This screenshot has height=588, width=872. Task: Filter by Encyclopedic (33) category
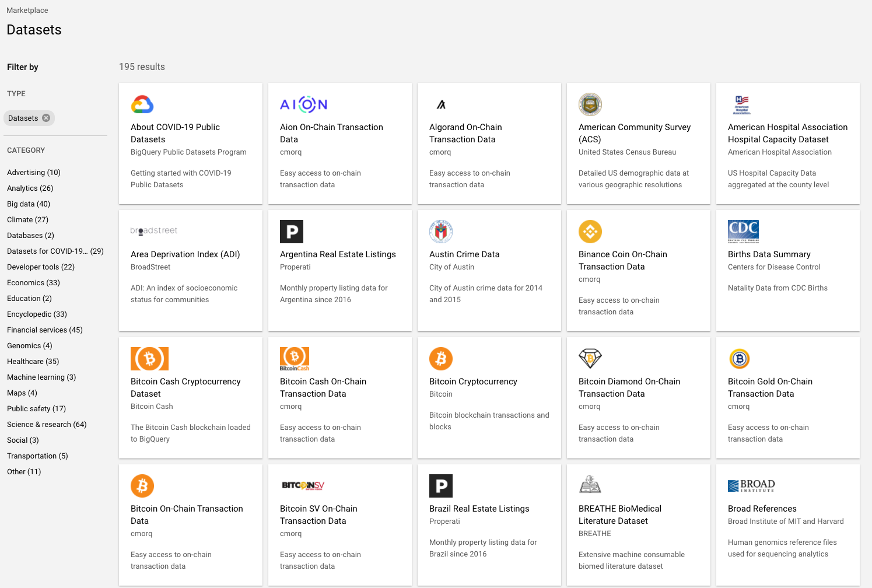pos(37,314)
